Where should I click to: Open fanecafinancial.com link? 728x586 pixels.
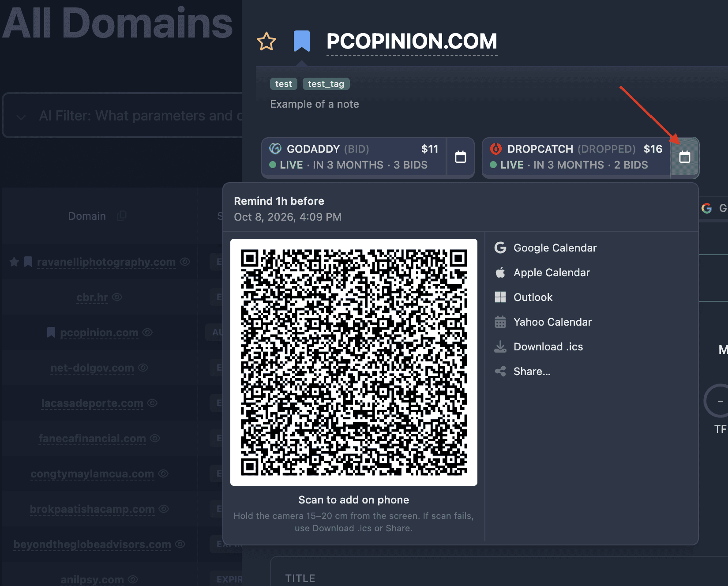pos(92,438)
